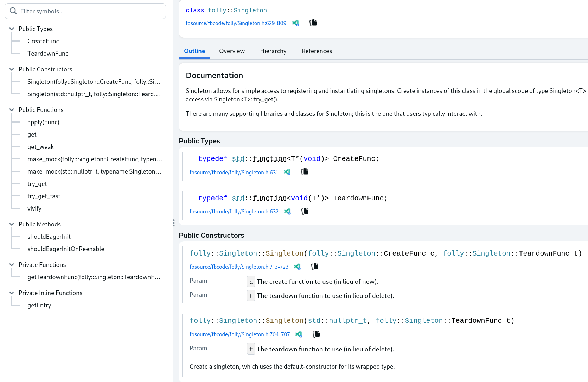Collapse the Public Types section
This screenshot has height=382, width=588.
pyautogui.click(x=12, y=29)
